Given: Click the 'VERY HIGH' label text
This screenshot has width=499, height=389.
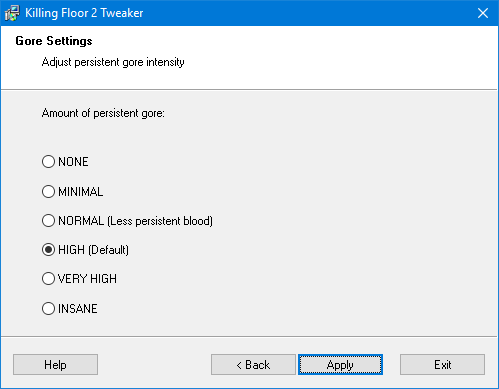Looking at the screenshot, I should pyautogui.click(x=87, y=279).
